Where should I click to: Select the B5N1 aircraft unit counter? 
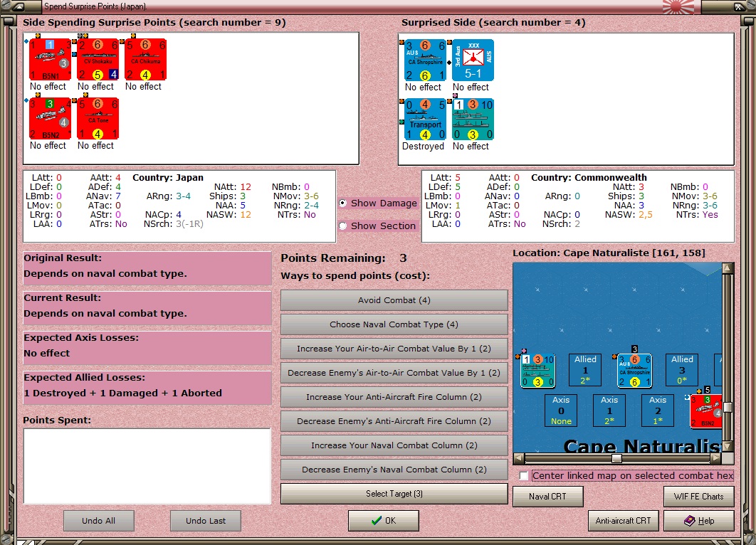click(x=50, y=59)
